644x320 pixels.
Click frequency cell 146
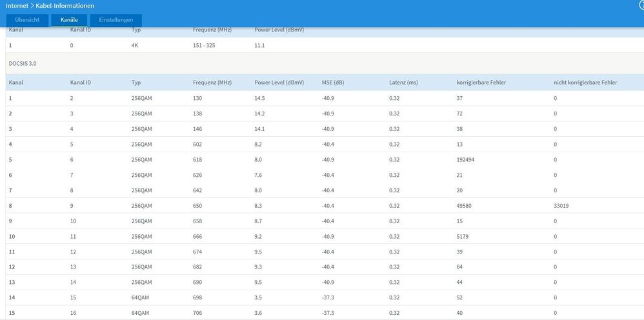(197, 129)
